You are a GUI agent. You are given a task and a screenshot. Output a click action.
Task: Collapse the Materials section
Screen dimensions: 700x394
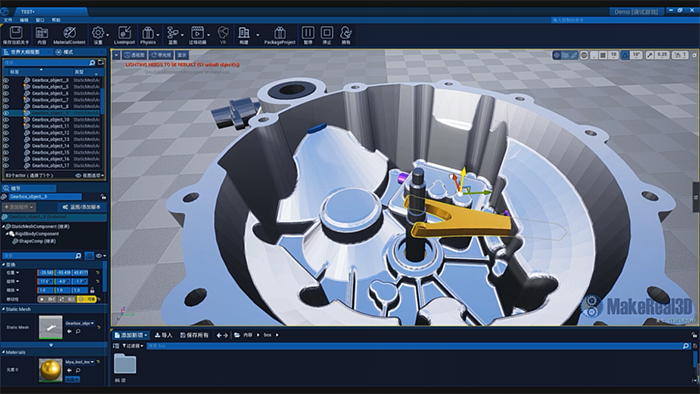(x=3, y=352)
